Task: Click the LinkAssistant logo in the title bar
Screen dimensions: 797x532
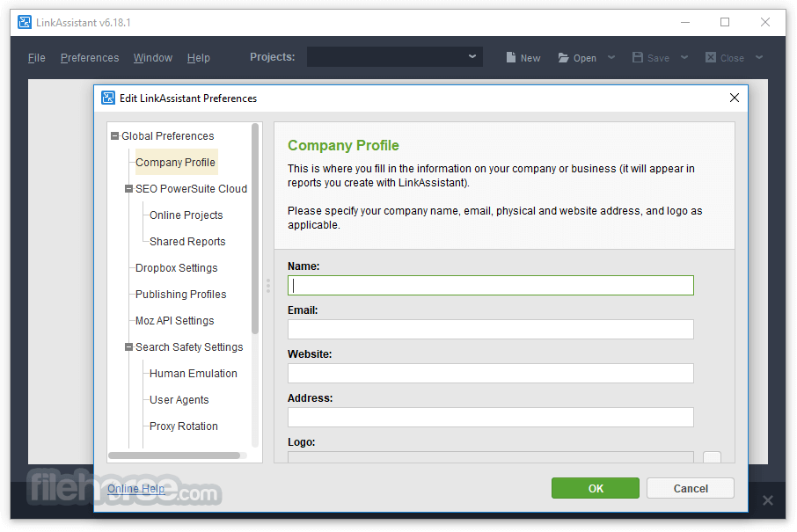Action: click(x=25, y=22)
